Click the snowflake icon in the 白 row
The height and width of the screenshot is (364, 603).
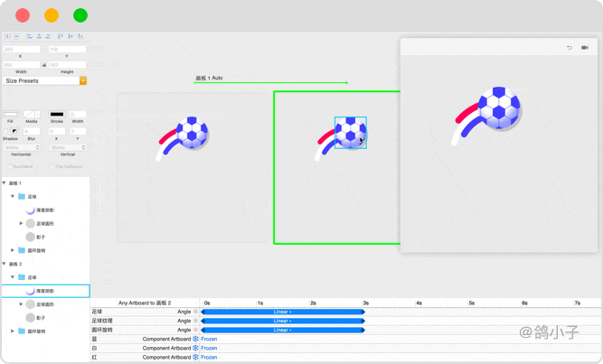[196, 348]
